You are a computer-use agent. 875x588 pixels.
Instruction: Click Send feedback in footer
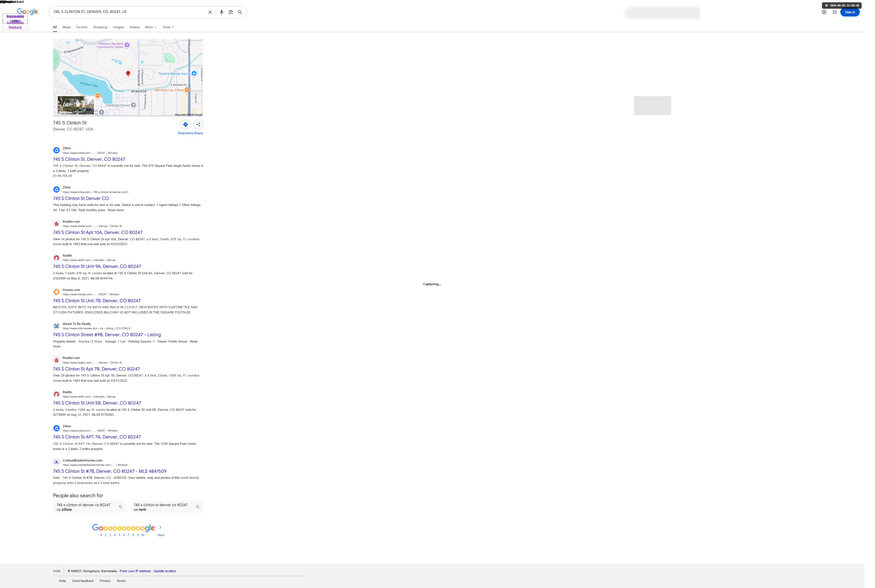pyautogui.click(x=83, y=581)
